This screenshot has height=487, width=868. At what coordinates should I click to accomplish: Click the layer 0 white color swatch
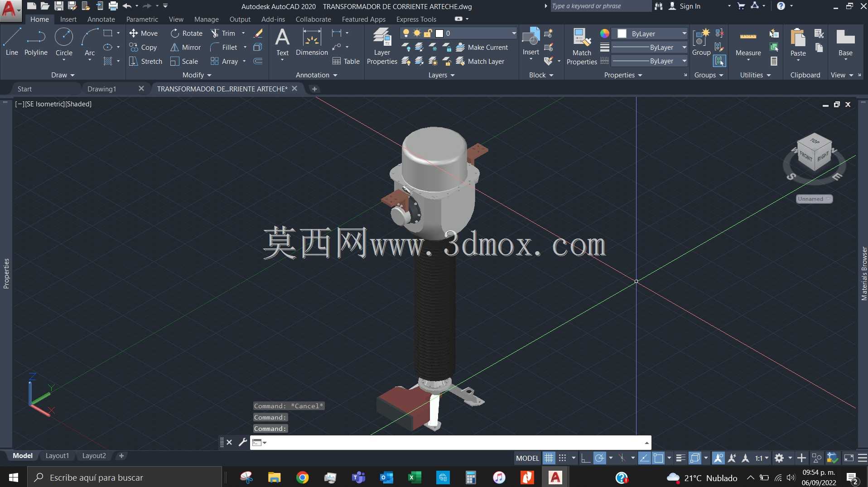439,33
